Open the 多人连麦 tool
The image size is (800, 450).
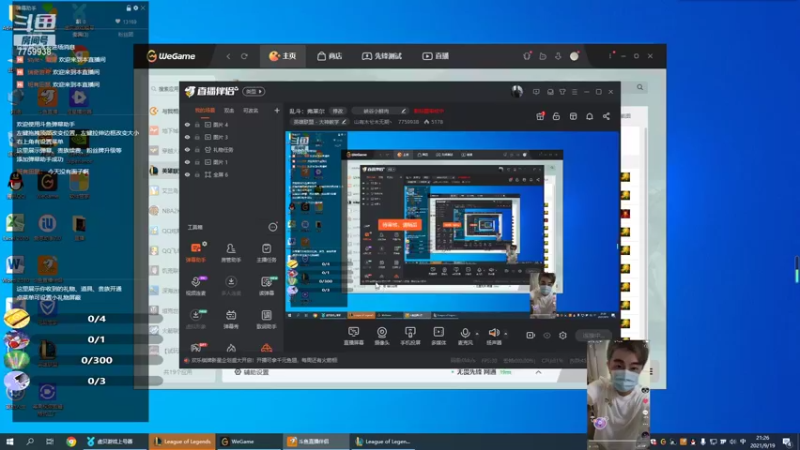(x=231, y=286)
